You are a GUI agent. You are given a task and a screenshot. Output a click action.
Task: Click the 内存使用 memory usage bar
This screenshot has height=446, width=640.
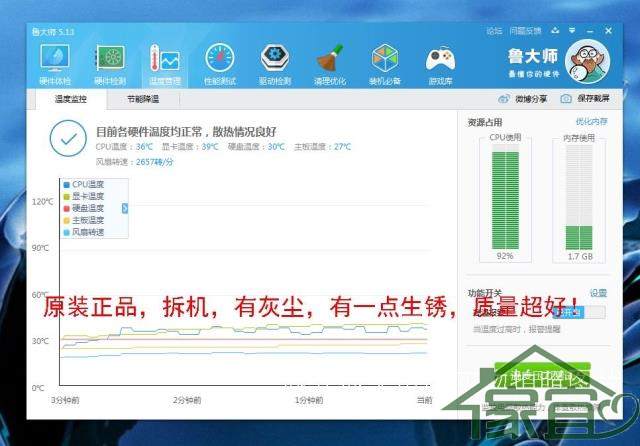point(579,197)
